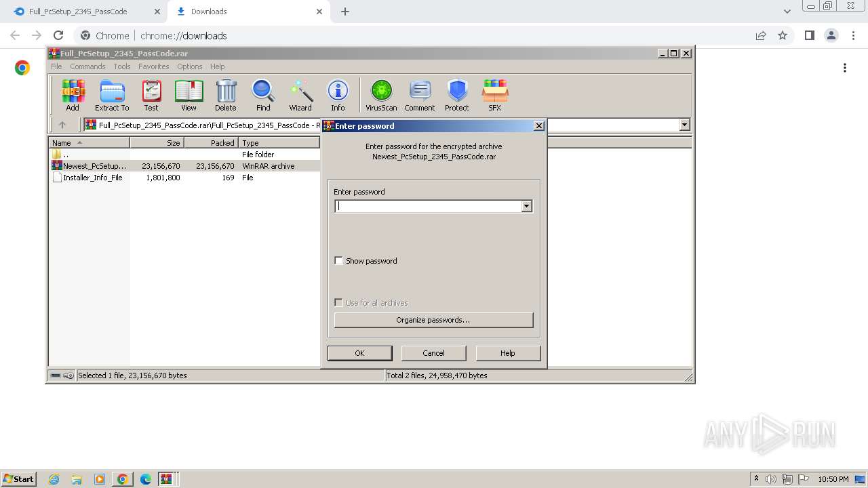Click the VirusScan bug icon
Image resolution: width=868 pixels, height=488 pixels.
(x=381, y=95)
